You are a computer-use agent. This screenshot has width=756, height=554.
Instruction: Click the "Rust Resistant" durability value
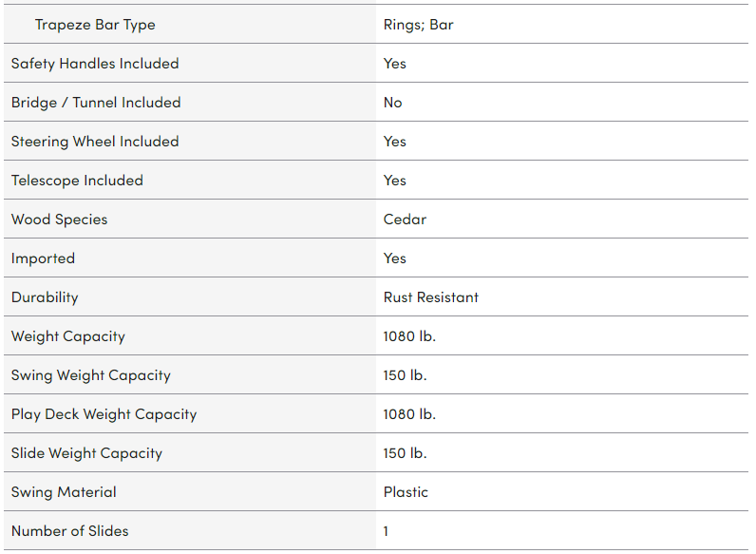[x=431, y=297]
